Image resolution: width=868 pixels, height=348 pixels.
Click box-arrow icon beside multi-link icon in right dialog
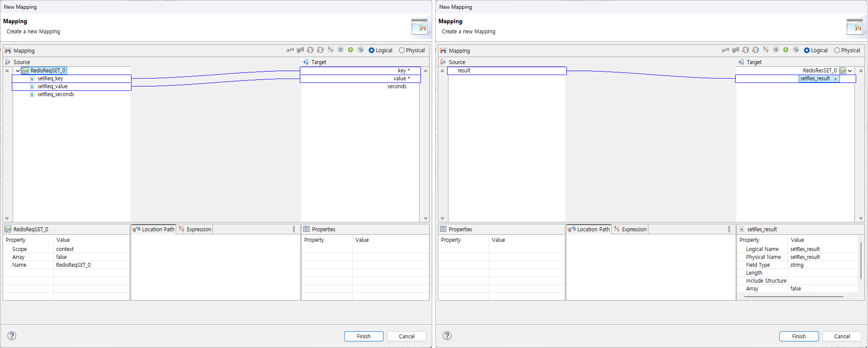coord(746,50)
